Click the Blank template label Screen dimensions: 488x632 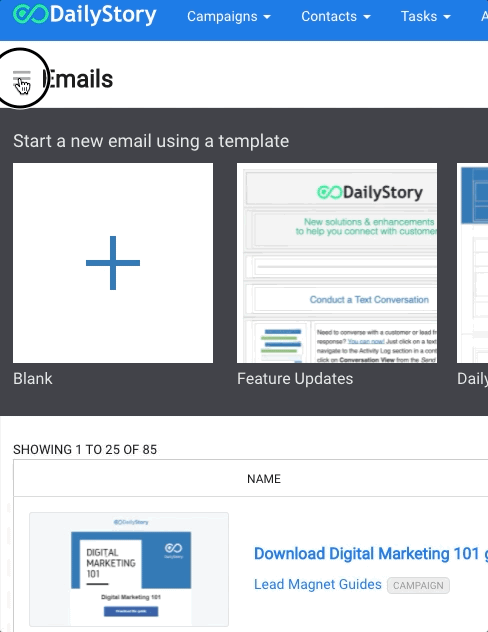tap(33, 379)
